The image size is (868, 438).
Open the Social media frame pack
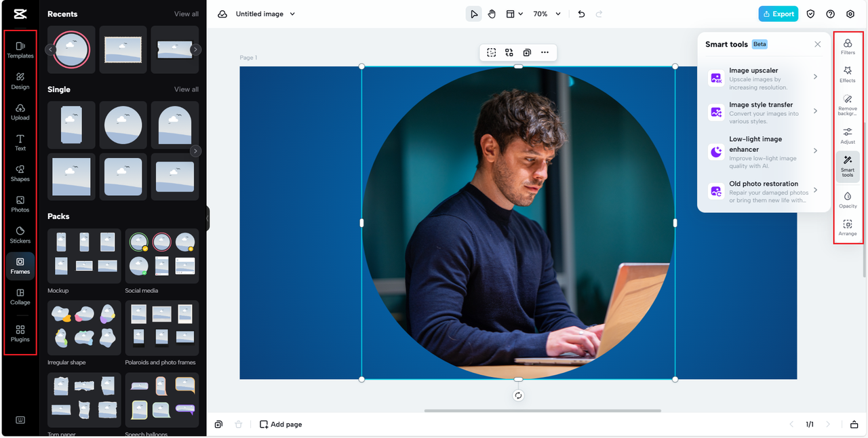pyautogui.click(x=162, y=256)
